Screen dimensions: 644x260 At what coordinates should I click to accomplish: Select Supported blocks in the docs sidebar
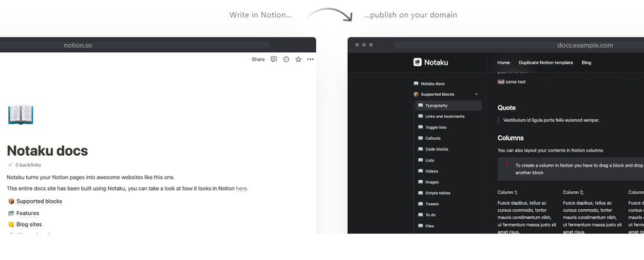437,95
